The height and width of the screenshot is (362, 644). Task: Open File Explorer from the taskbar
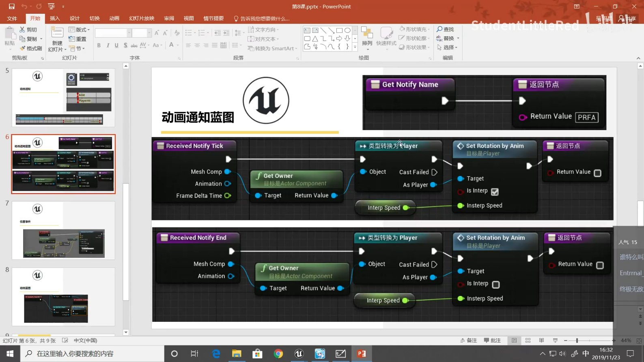237,353
